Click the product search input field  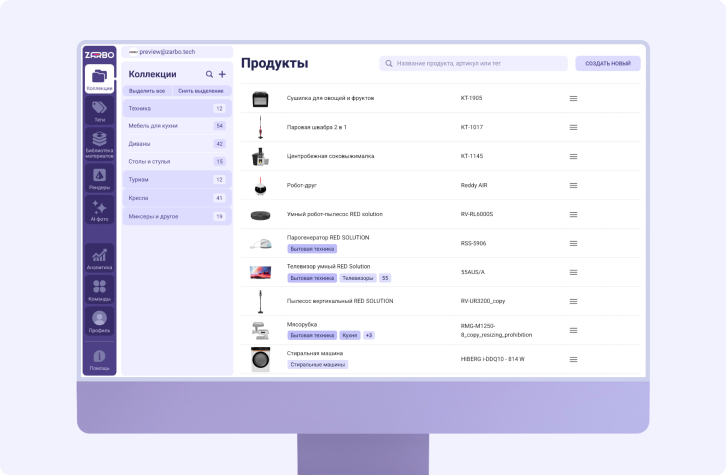pos(475,64)
